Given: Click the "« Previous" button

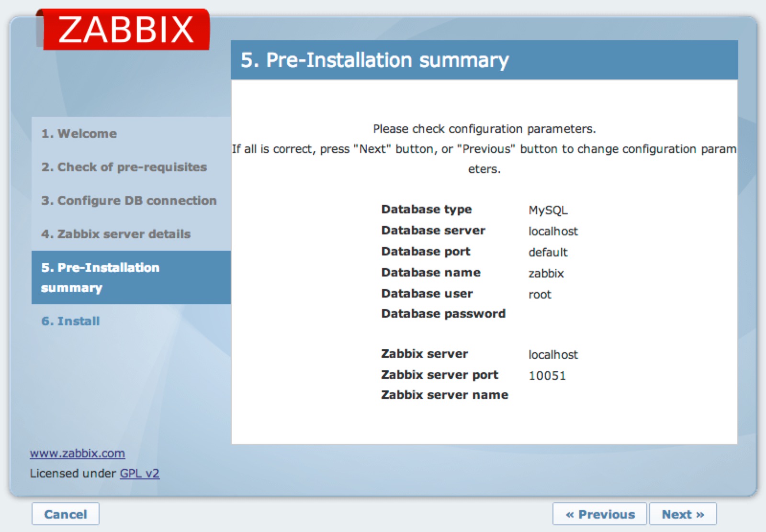Looking at the screenshot, I should [600, 514].
